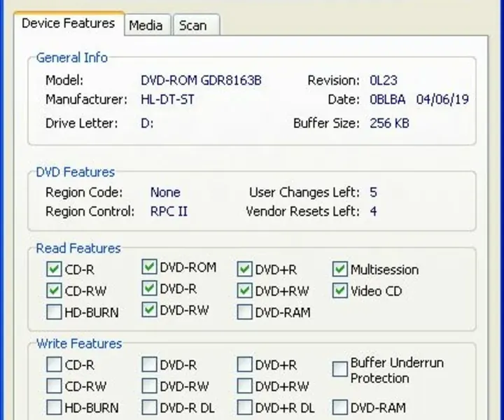Uncheck DVD-ROM read feature
504x420 pixels.
(x=149, y=267)
